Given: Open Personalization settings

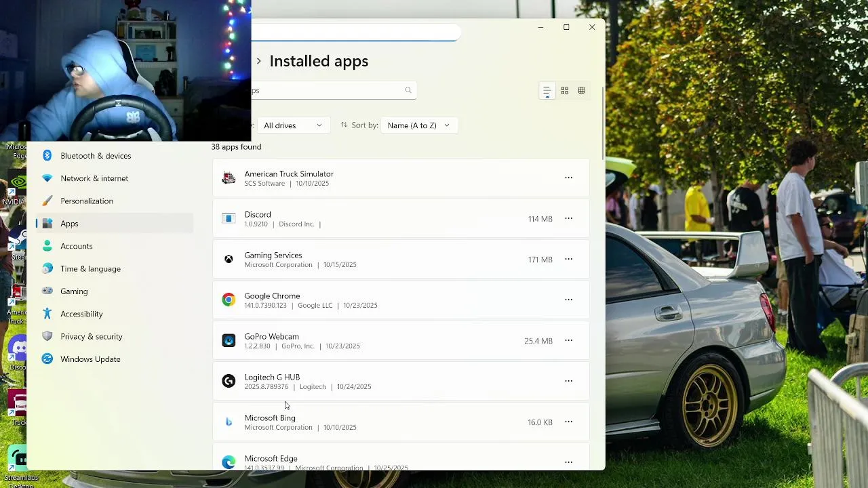Looking at the screenshot, I should 87,201.
